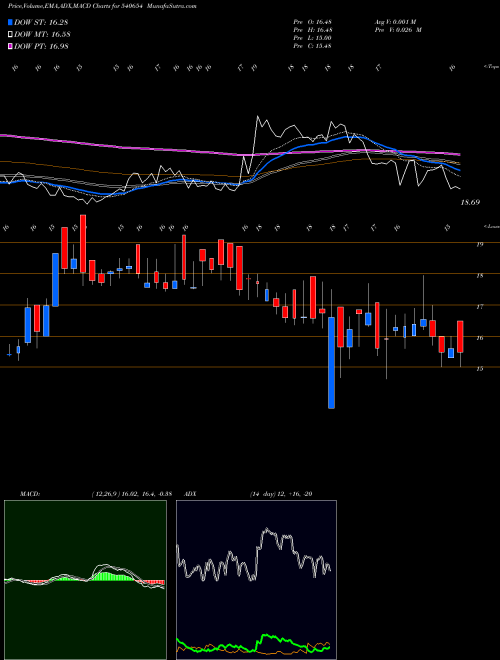Click the tallest blue candlestick in price chart
The width and height of the screenshot is (500, 660).
[332, 363]
